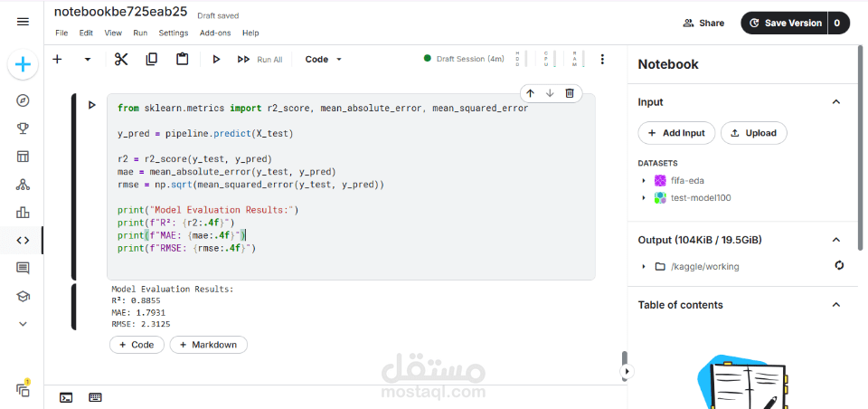868x409 pixels.
Task: Open the Learn graduation cap icon
Action: pos(23,297)
